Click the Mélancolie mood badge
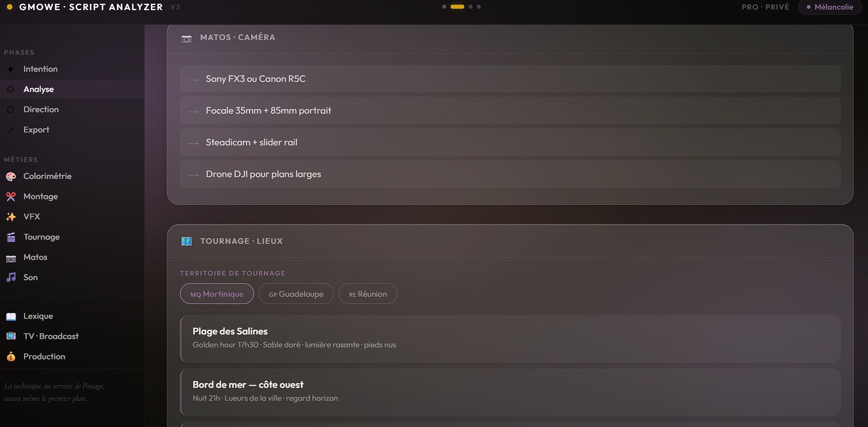Image resolution: width=868 pixels, height=427 pixels. (830, 7)
